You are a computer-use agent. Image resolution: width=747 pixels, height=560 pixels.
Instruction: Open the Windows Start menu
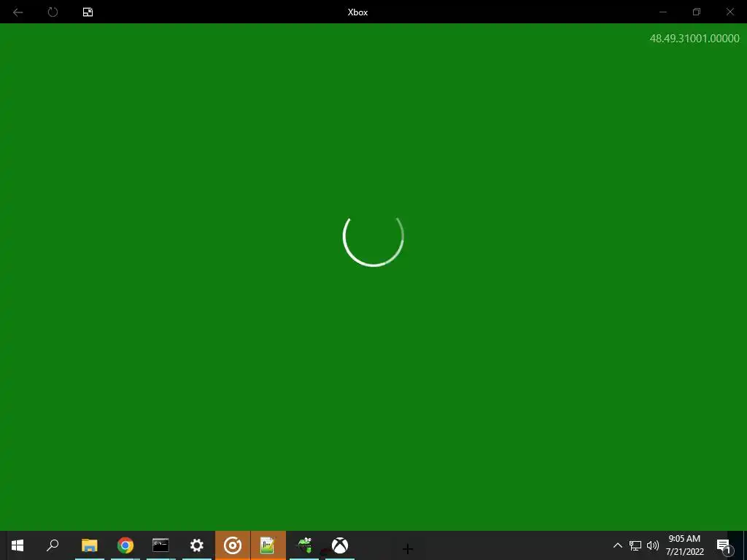click(x=18, y=545)
